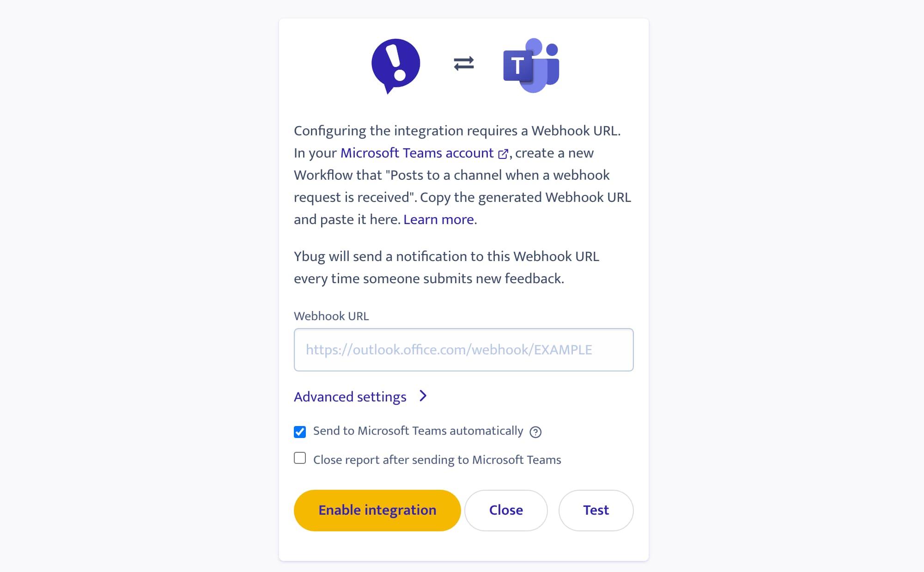Click the Microsoft Teams logo
This screenshot has height=572, width=924.
531,65
